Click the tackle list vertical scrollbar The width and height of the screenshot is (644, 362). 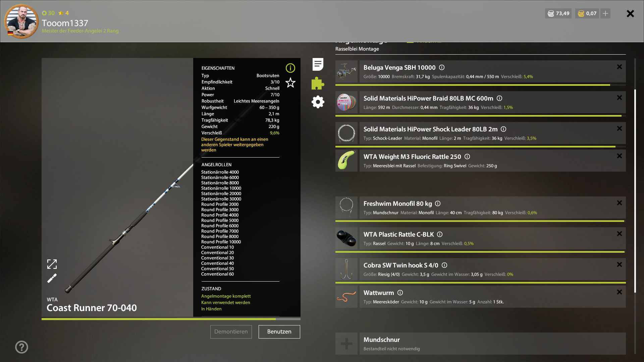tap(635, 191)
